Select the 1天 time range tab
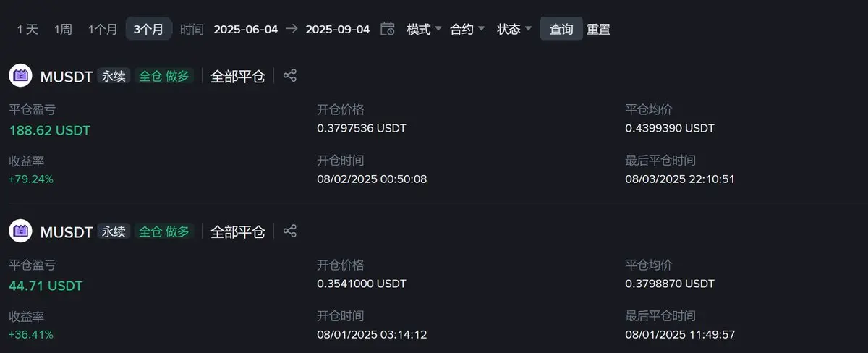Image resolution: width=868 pixels, height=353 pixels. [27, 29]
